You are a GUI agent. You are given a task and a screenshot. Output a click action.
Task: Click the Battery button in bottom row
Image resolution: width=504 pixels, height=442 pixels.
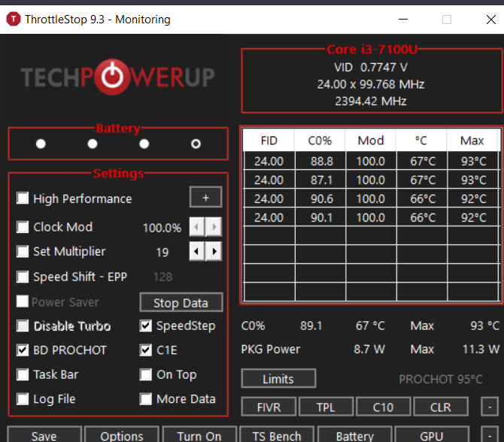tap(354, 435)
